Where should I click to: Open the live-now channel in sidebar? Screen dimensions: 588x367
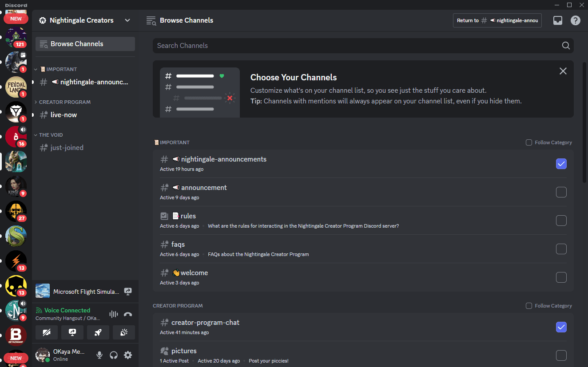pyautogui.click(x=85, y=114)
